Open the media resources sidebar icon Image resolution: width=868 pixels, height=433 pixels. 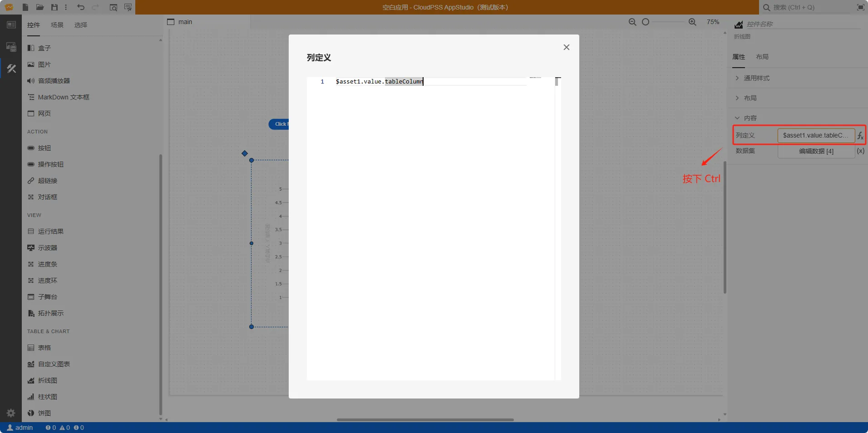click(11, 47)
